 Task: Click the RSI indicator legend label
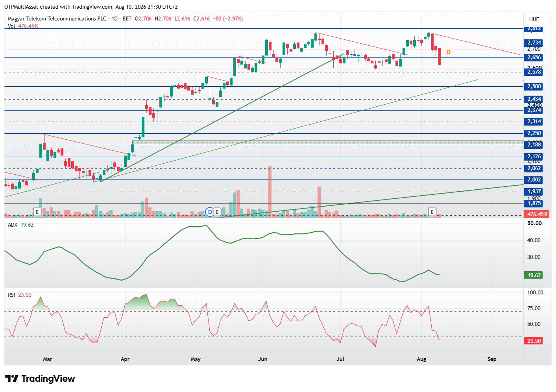click(11, 295)
